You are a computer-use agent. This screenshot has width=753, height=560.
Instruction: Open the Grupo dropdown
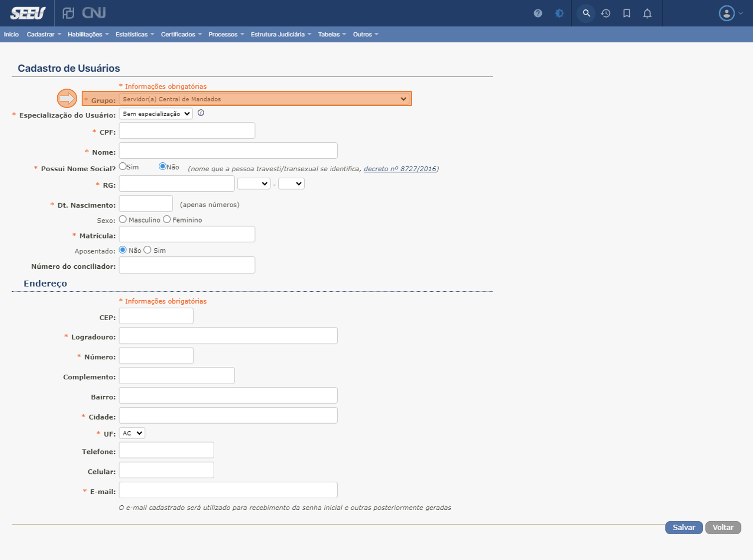click(264, 99)
